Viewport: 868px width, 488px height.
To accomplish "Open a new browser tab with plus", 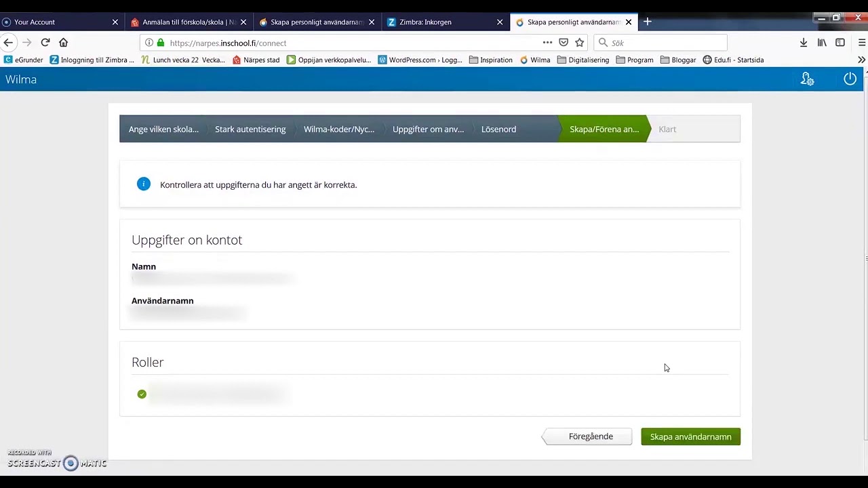I will [x=648, y=22].
